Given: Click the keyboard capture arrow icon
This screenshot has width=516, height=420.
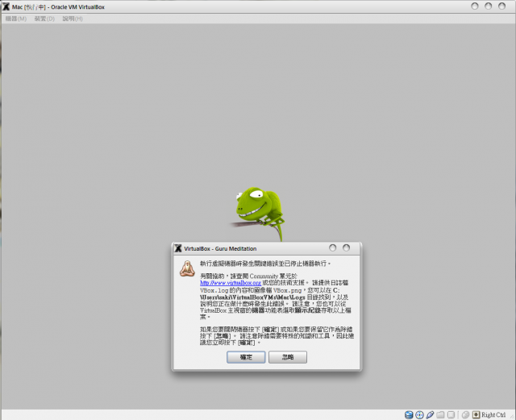Looking at the screenshot, I should click(x=476, y=414).
